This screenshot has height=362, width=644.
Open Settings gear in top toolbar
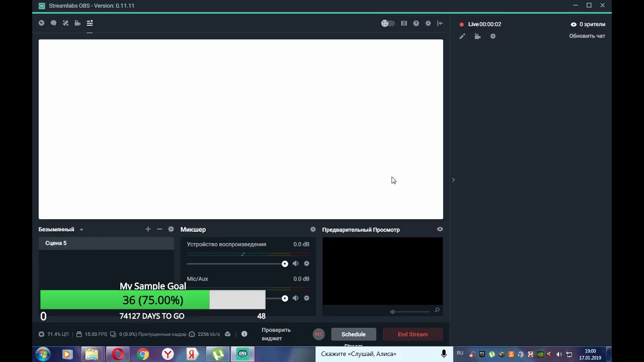(428, 23)
